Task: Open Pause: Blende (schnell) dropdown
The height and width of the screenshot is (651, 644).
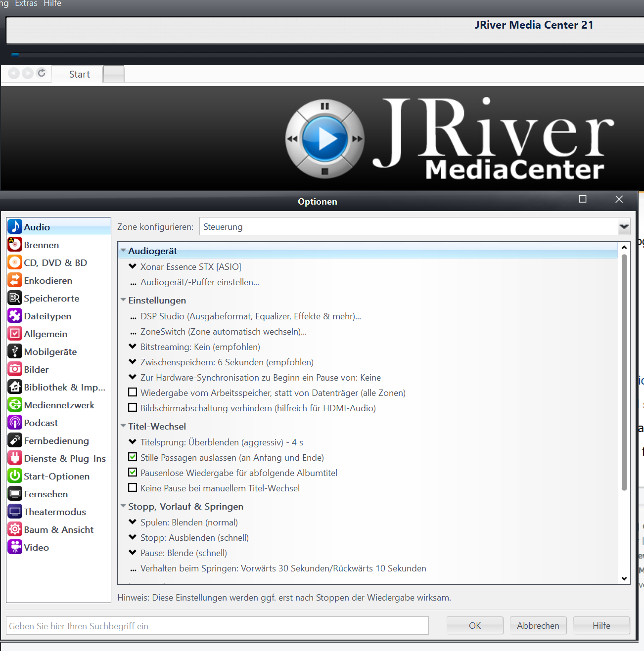Action: 133,553
